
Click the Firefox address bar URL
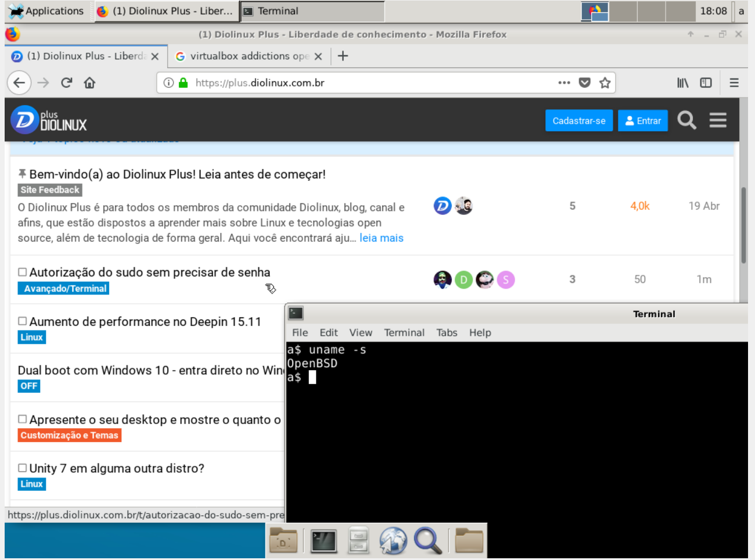pyautogui.click(x=260, y=82)
